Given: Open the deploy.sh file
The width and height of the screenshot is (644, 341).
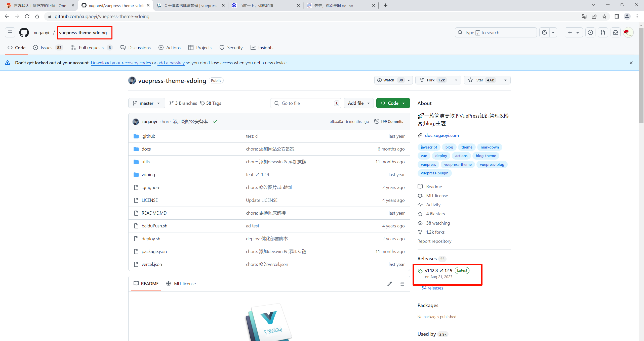Looking at the screenshot, I should pos(151,238).
